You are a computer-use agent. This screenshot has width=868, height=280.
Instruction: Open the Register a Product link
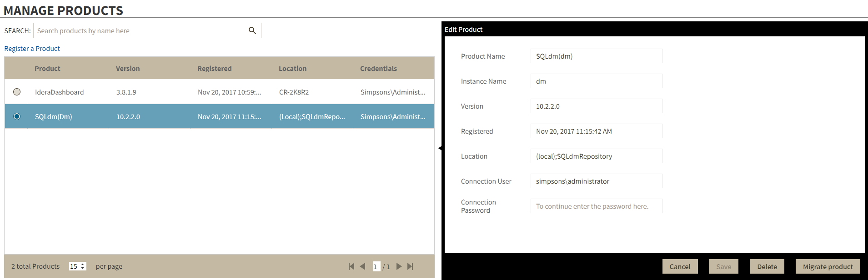pyautogui.click(x=32, y=49)
